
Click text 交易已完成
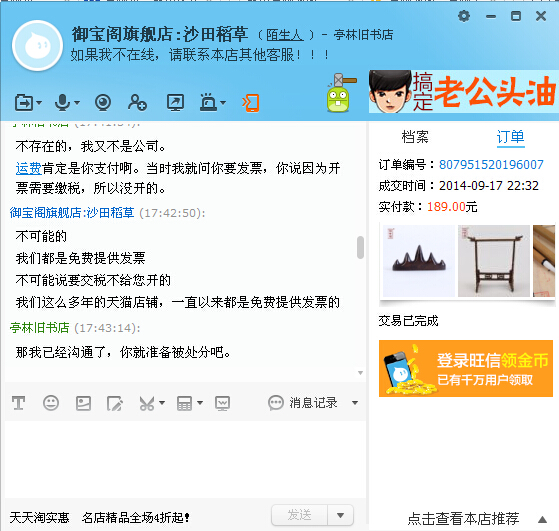point(408,321)
